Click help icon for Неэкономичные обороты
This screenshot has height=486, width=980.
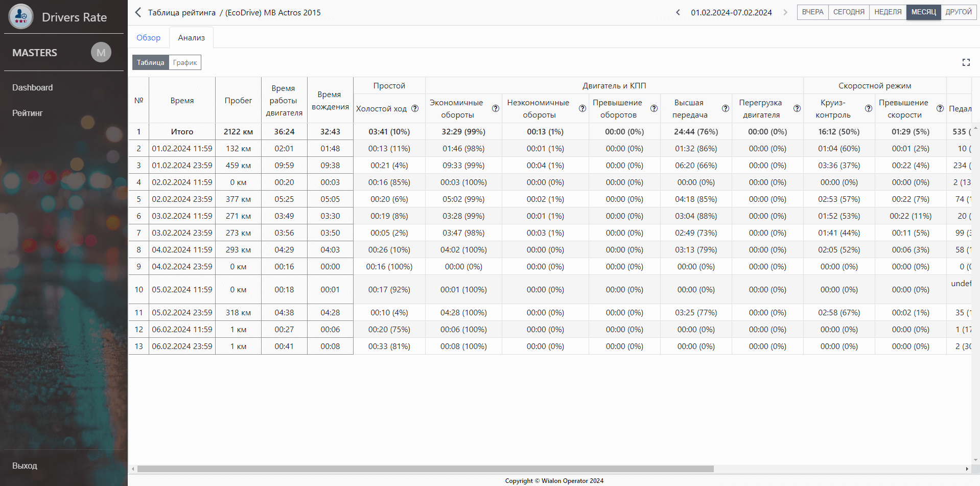[x=582, y=108]
